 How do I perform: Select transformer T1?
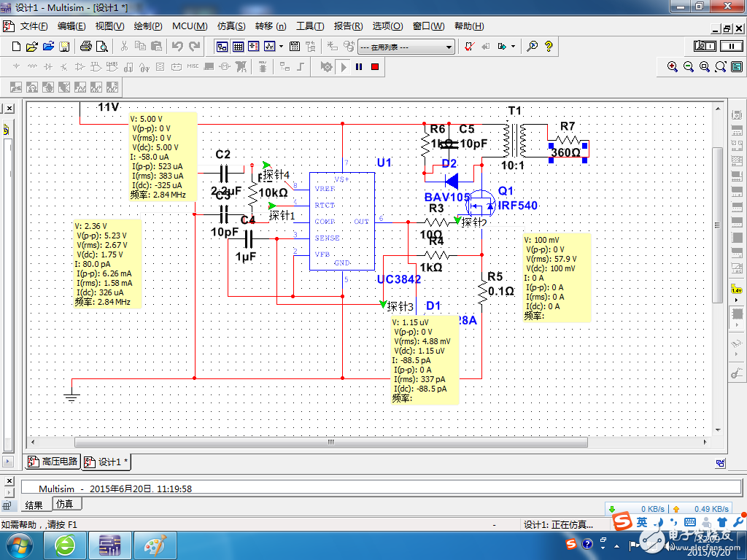(514, 139)
